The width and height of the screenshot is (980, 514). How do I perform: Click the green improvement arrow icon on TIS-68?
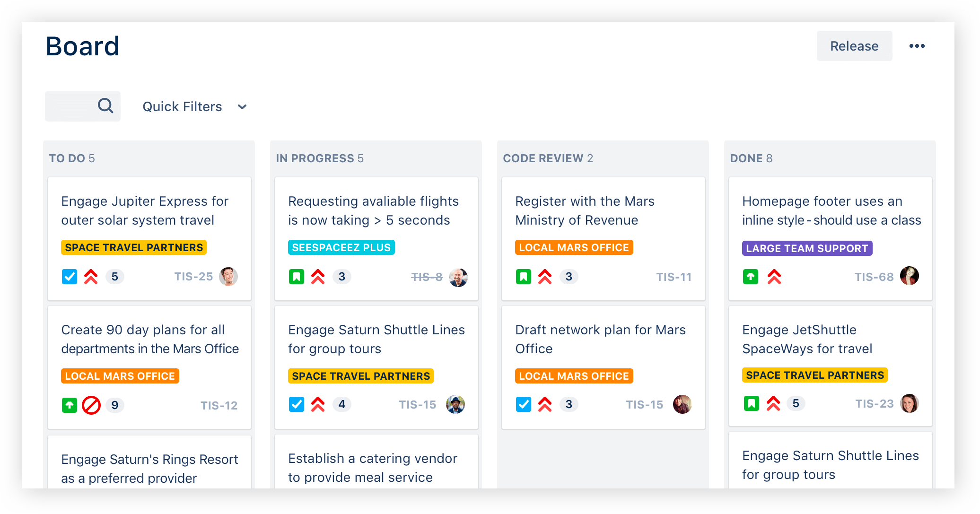click(750, 277)
